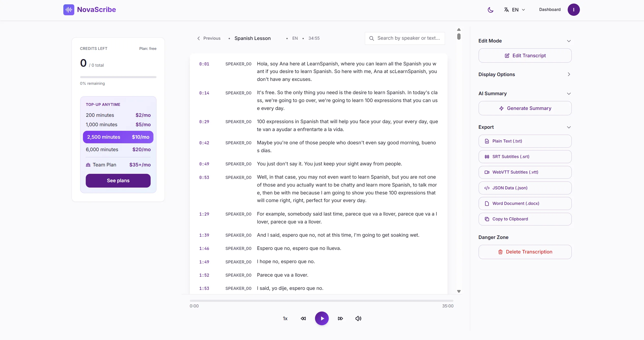Select the WebVTT Subtitles export icon
644x340 pixels.
pos(487,172)
